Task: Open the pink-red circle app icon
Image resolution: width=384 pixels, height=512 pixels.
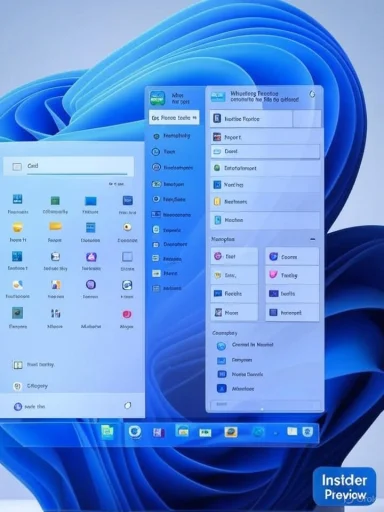Action: [127, 314]
